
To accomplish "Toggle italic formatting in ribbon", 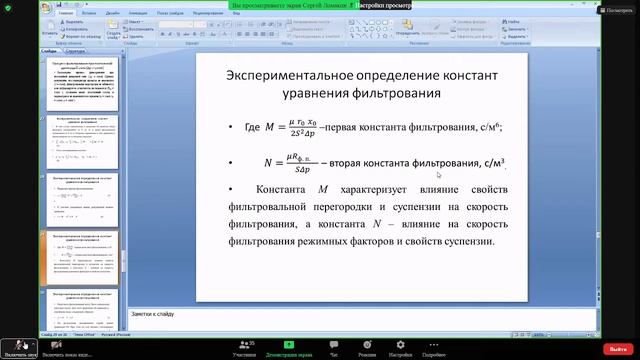I will (x=170, y=34).
